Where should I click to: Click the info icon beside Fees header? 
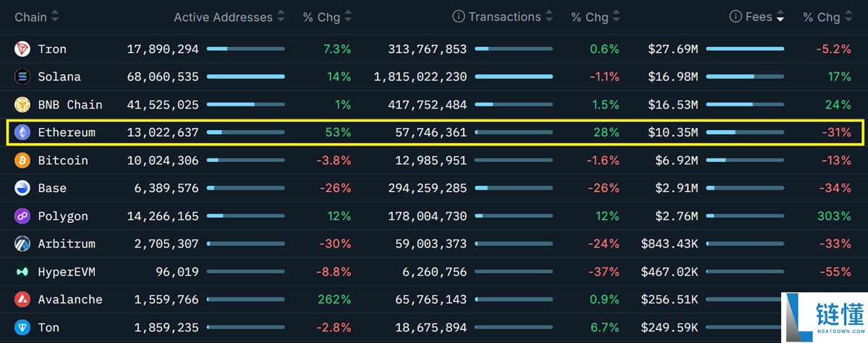tap(736, 17)
